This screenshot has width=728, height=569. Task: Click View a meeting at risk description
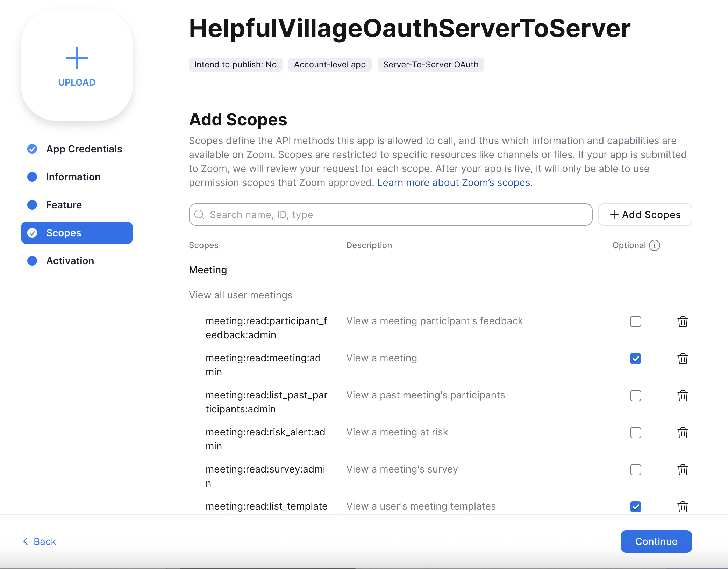(x=397, y=432)
